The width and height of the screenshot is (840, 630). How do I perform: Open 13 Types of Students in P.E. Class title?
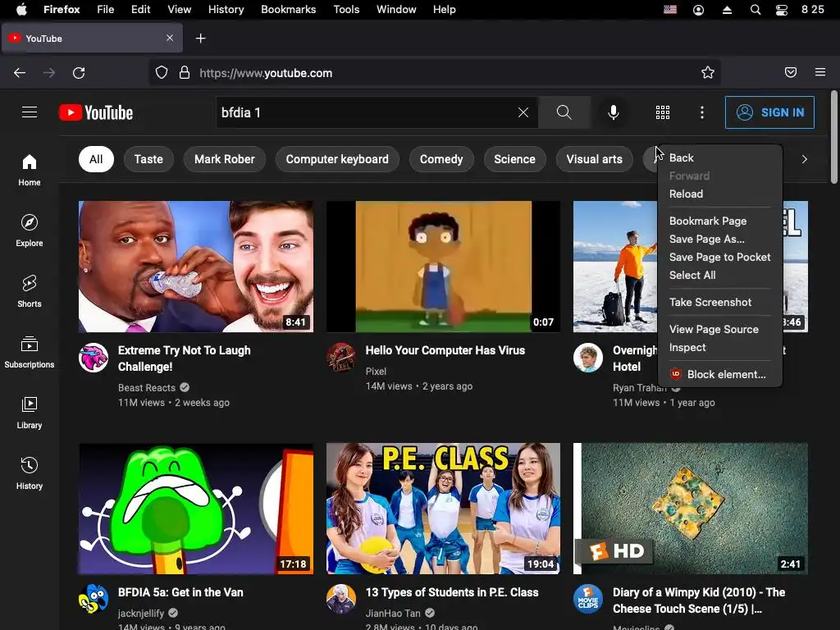[x=452, y=592]
